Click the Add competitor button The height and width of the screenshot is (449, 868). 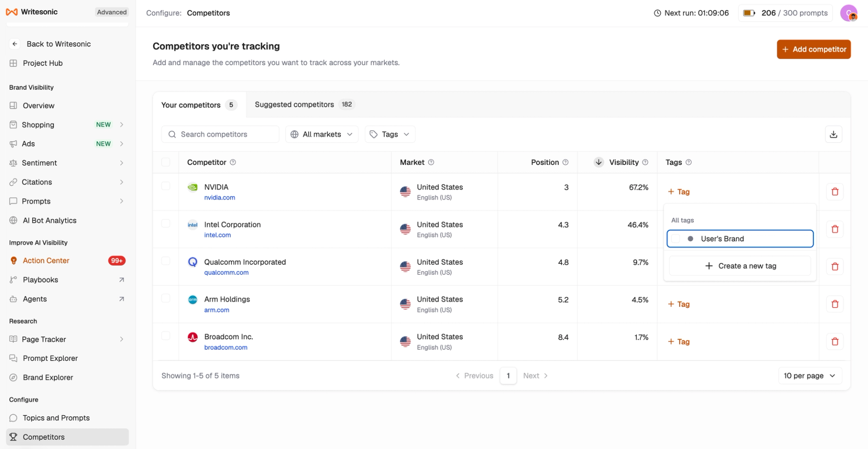(814, 49)
